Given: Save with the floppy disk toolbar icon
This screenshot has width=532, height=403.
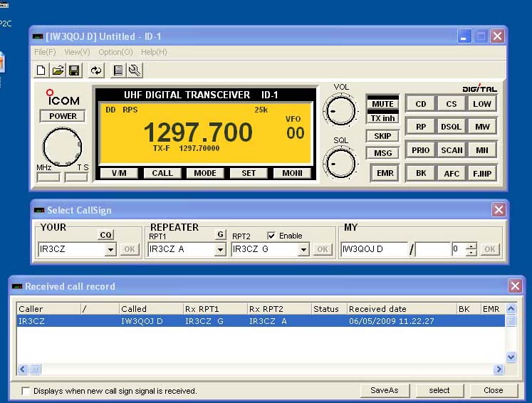Looking at the screenshot, I should (x=74, y=70).
